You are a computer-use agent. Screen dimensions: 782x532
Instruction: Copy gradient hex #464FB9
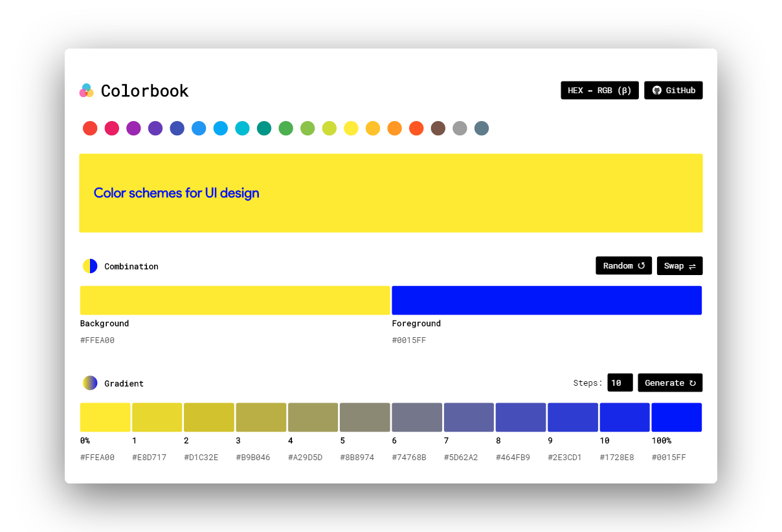(x=513, y=458)
